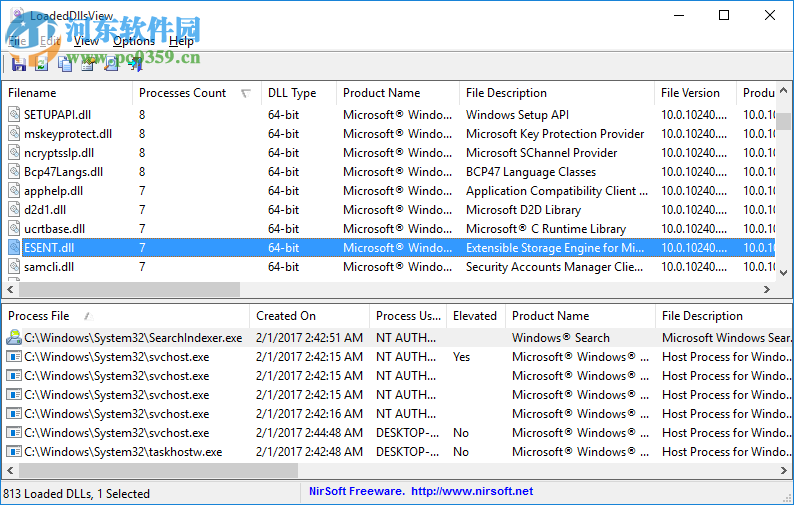
Task: Click the file icon beside ESENT.dll
Action: point(14,248)
